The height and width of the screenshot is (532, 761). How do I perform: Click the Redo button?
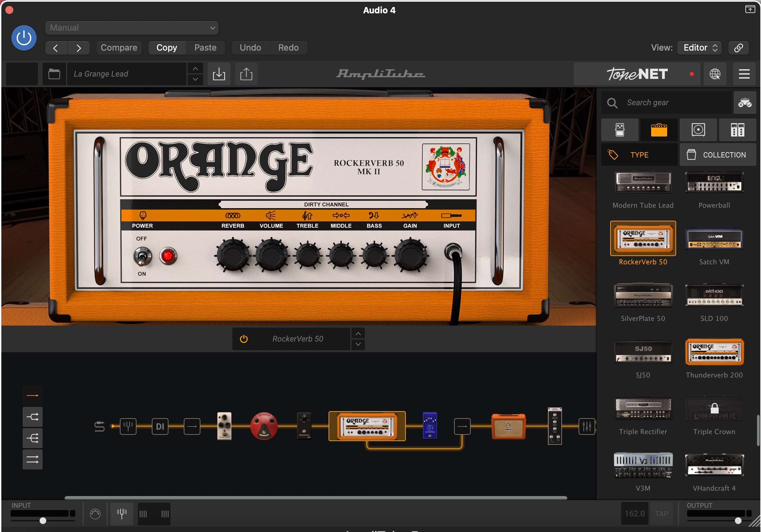pyautogui.click(x=288, y=48)
